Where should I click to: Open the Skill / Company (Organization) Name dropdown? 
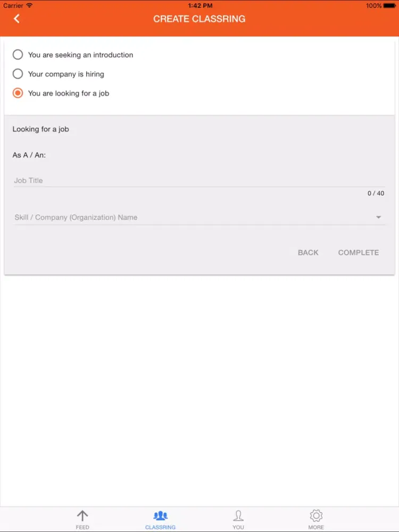tap(192, 217)
